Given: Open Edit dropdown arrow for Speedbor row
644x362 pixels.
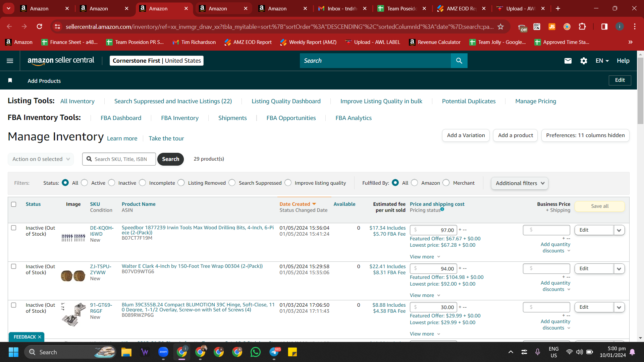Looking at the screenshot, I should pos(619,230).
